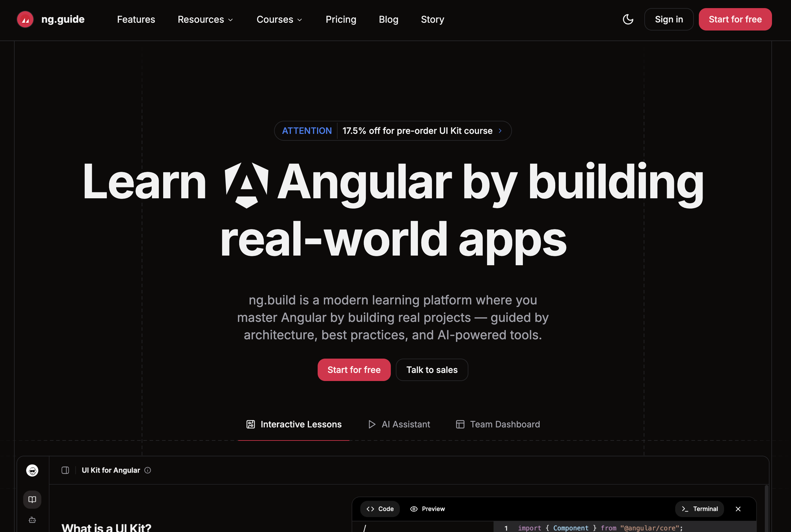Select the AI Assistant tab
The image size is (791, 532).
pyautogui.click(x=400, y=424)
